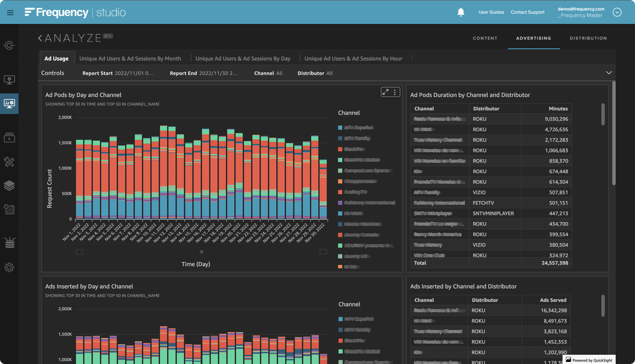Open Unique Ad Users By Month tab
Image resolution: width=635 pixels, height=364 pixels.
[x=130, y=58]
